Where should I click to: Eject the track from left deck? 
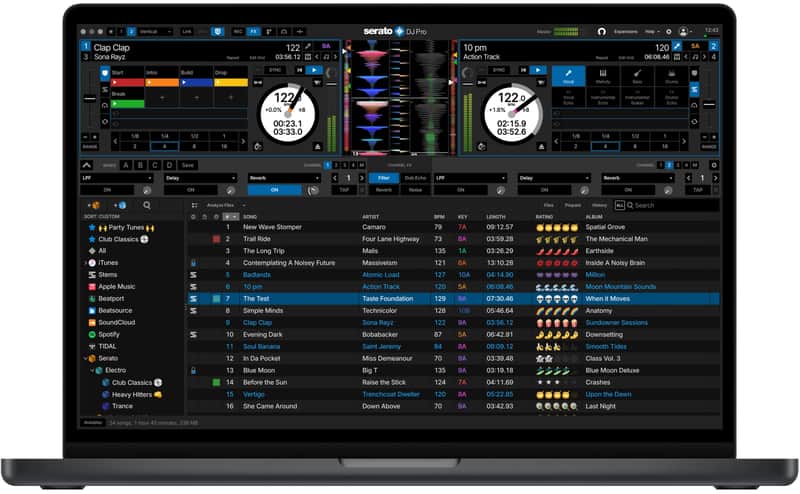tap(317, 147)
